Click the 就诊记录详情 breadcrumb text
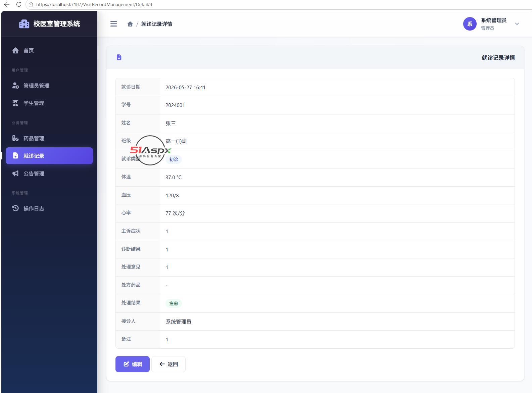This screenshot has width=532, height=393. pyautogui.click(x=157, y=24)
